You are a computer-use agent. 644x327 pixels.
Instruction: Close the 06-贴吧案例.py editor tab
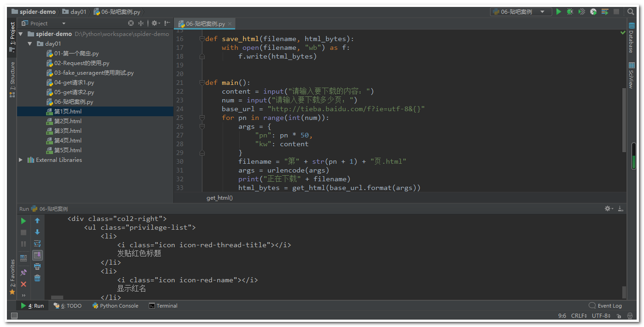230,24
